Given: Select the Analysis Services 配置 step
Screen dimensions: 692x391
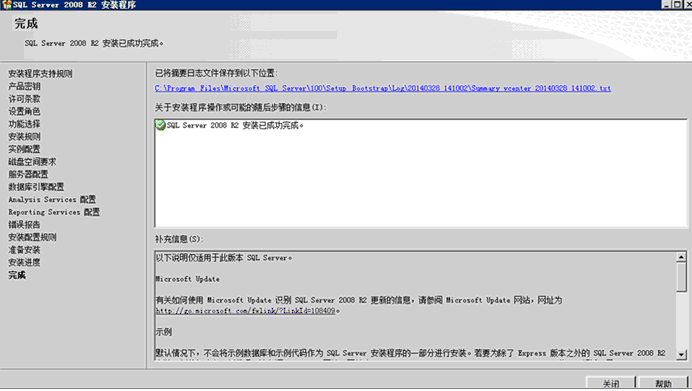Looking at the screenshot, I should point(52,199).
